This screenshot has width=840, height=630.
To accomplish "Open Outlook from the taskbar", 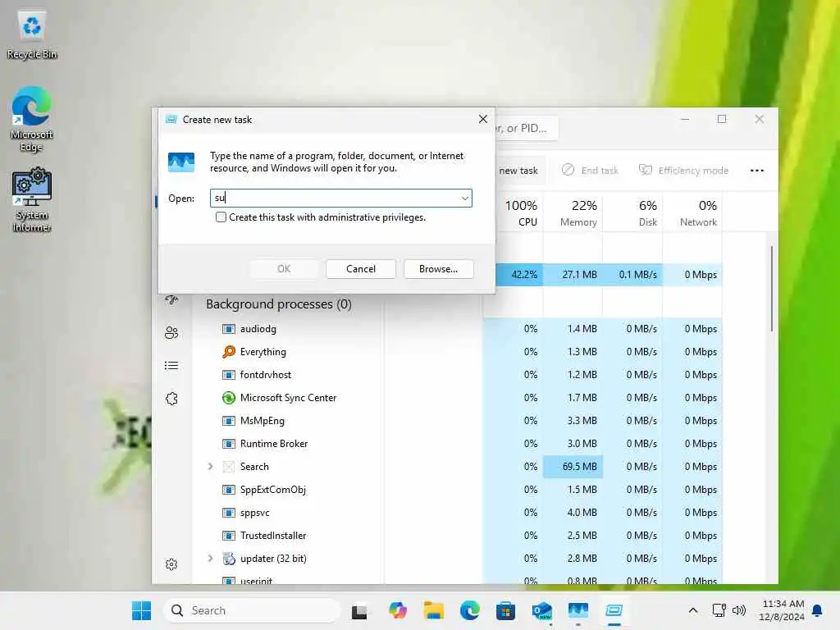I will pos(541,610).
